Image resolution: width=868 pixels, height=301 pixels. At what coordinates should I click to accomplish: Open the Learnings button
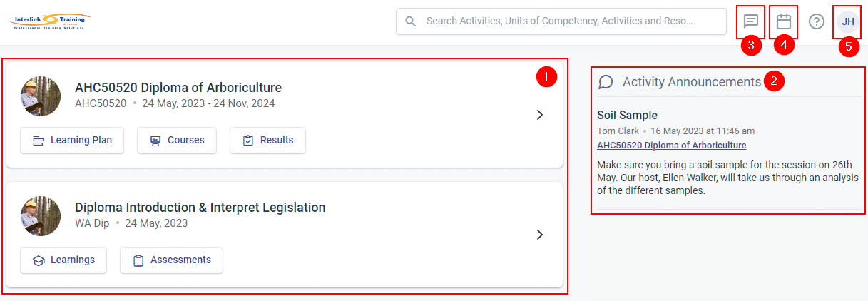coord(63,260)
